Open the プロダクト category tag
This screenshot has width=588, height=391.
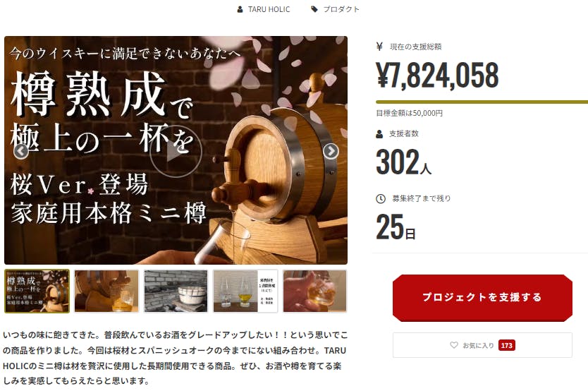[x=341, y=9]
